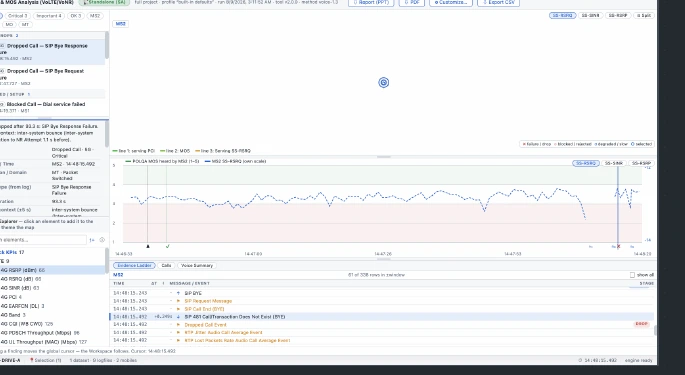Click the MS2 tag on the map
Screen dimensions: 685x375
tap(120, 24)
